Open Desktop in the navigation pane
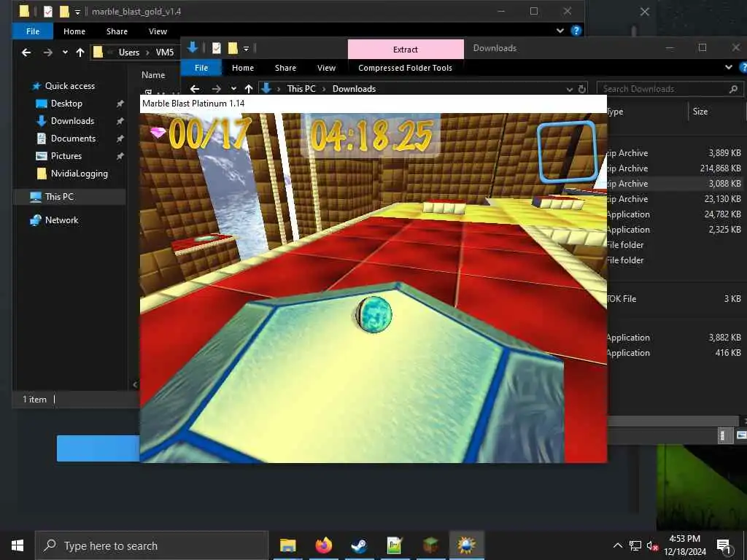747x560 pixels. pyautogui.click(x=66, y=104)
